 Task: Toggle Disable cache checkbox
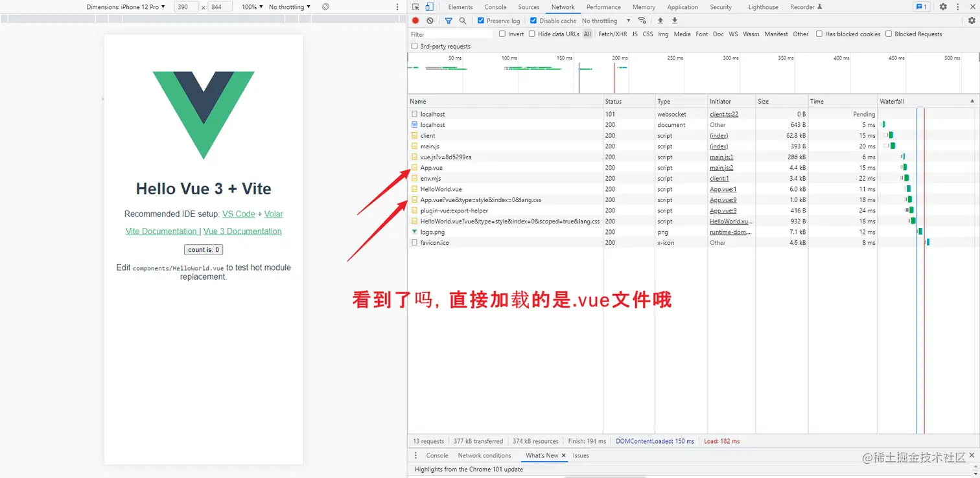533,21
